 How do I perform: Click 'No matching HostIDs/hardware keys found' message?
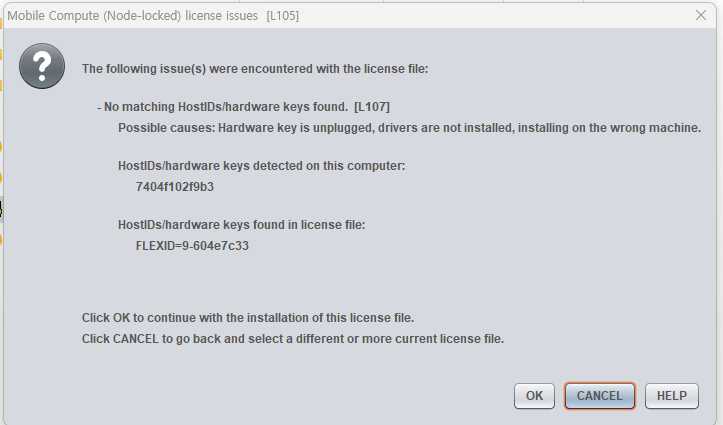click(x=225, y=106)
